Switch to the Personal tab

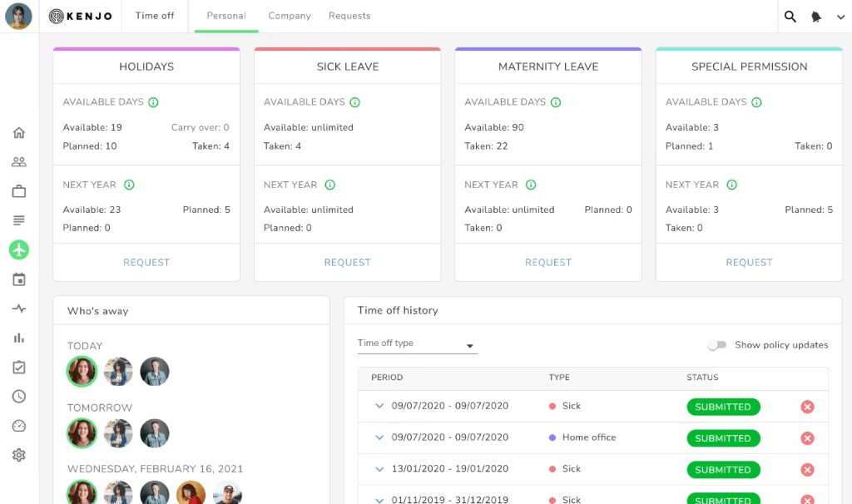226,16
